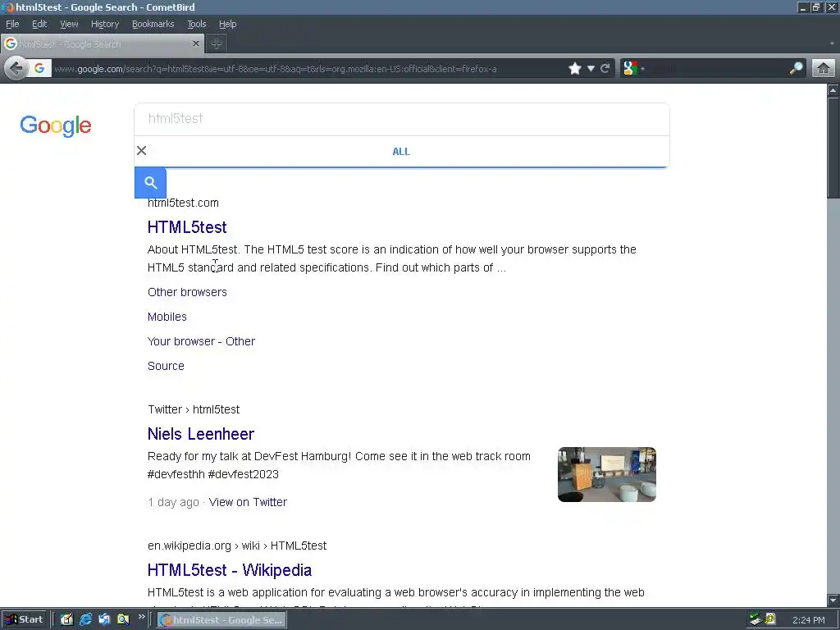The height and width of the screenshot is (630, 840).
Task: Expand the quick launch overflow chevron
Action: tap(141, 617)
